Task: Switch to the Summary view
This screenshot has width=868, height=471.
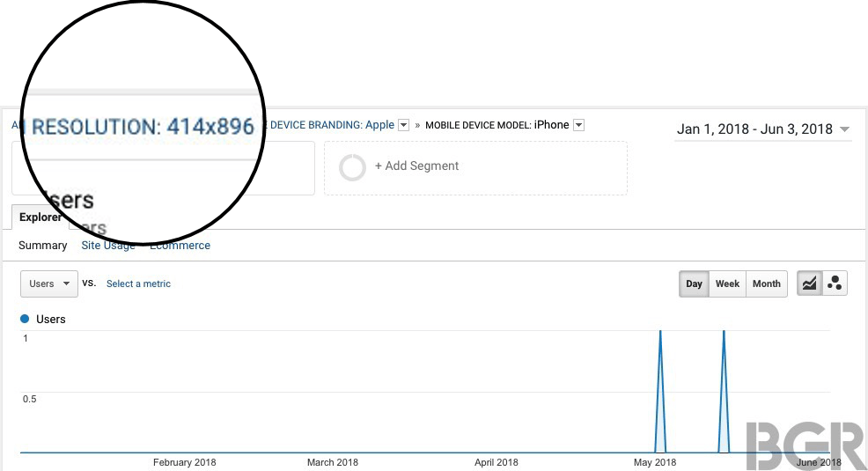Action: point(42,246)
